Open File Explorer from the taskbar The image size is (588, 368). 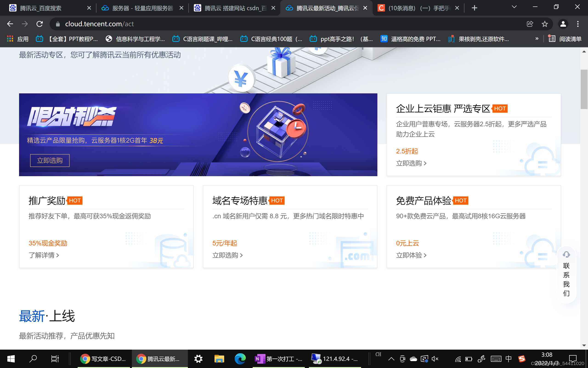(x=219, y=359)
